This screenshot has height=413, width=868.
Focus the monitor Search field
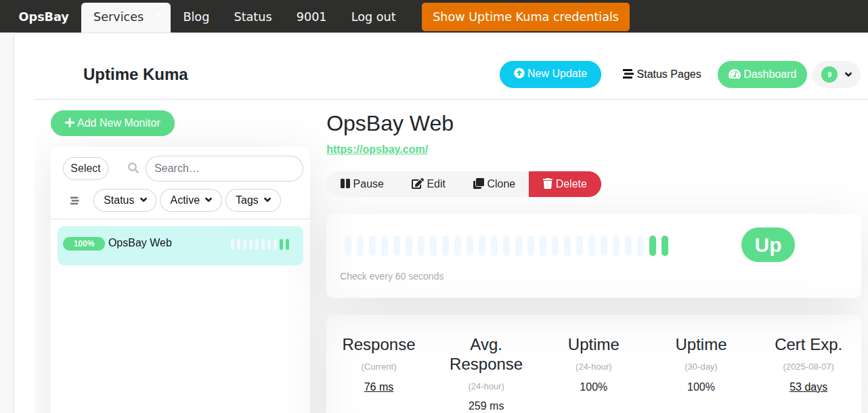pos(224,169)
